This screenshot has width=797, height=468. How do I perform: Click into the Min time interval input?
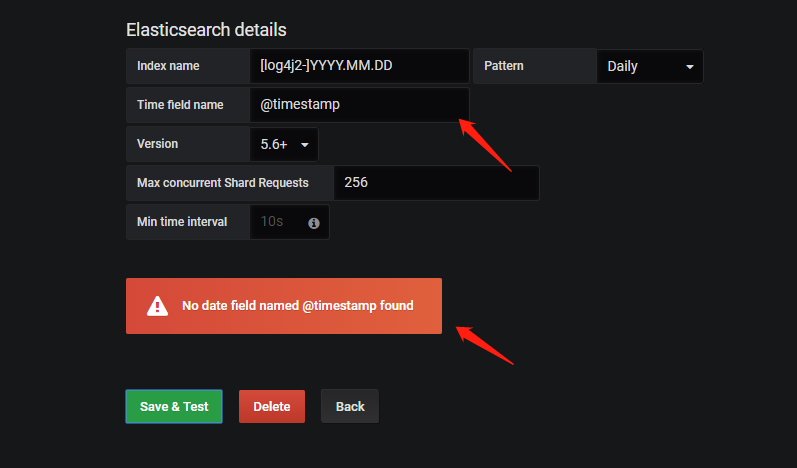click(278, 222)
